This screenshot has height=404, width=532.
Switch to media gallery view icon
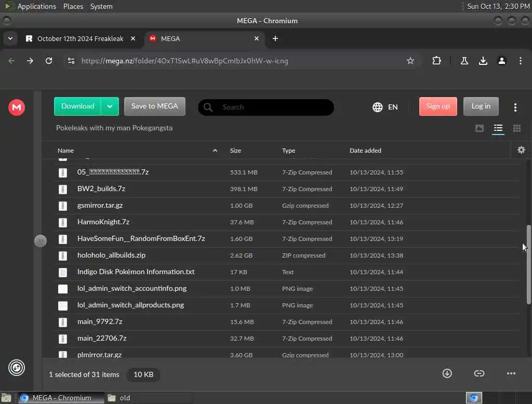[479, 128]
